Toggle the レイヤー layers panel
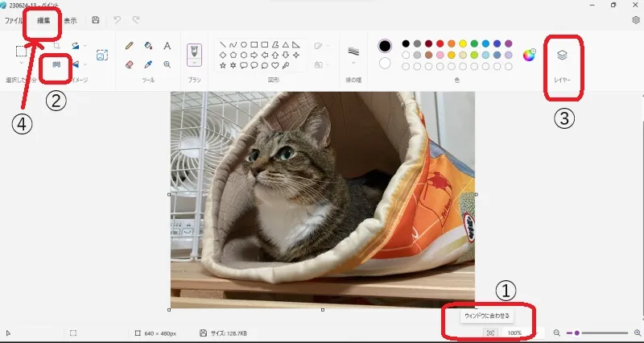This screenshot has height=343, width=644. tap(562, 55)
